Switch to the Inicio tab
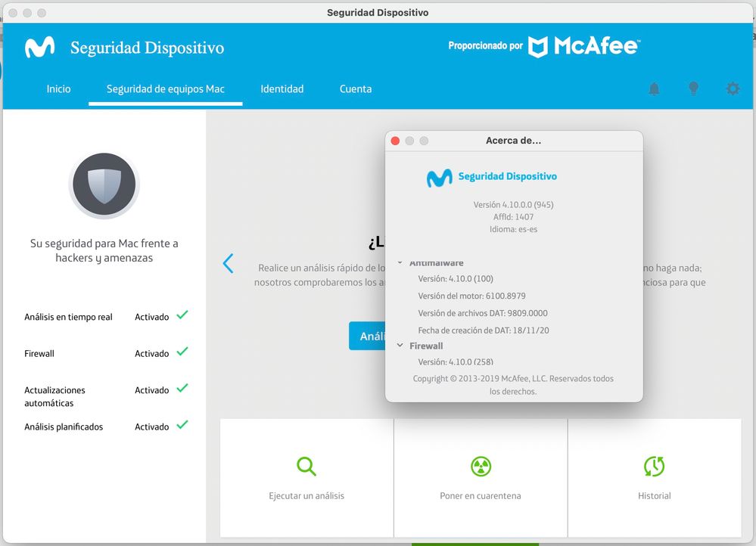 [58, 88]
